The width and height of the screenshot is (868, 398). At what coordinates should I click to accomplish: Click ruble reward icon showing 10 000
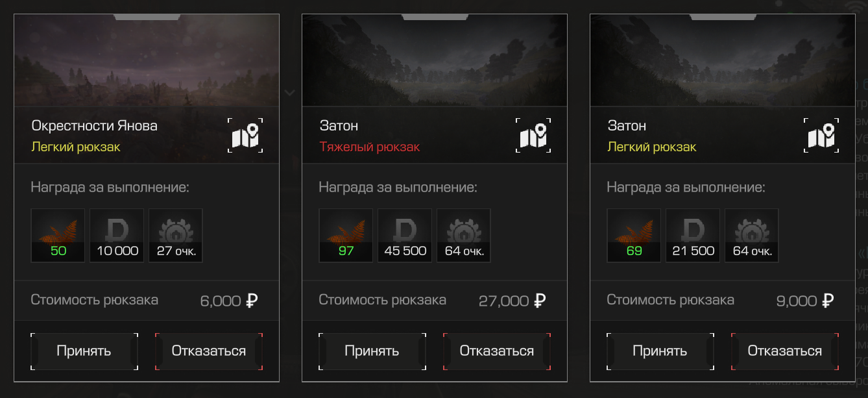click(x=117, y=236)
